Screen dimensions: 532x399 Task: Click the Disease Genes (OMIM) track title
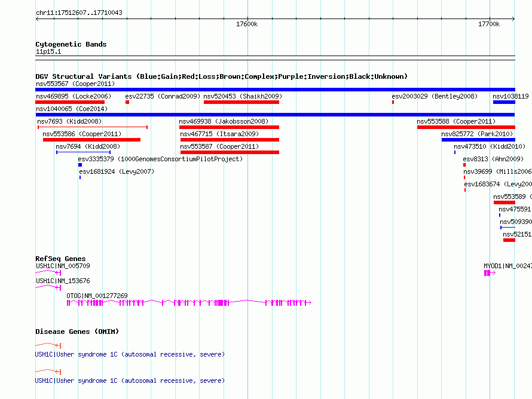click(x=77, y=332)
